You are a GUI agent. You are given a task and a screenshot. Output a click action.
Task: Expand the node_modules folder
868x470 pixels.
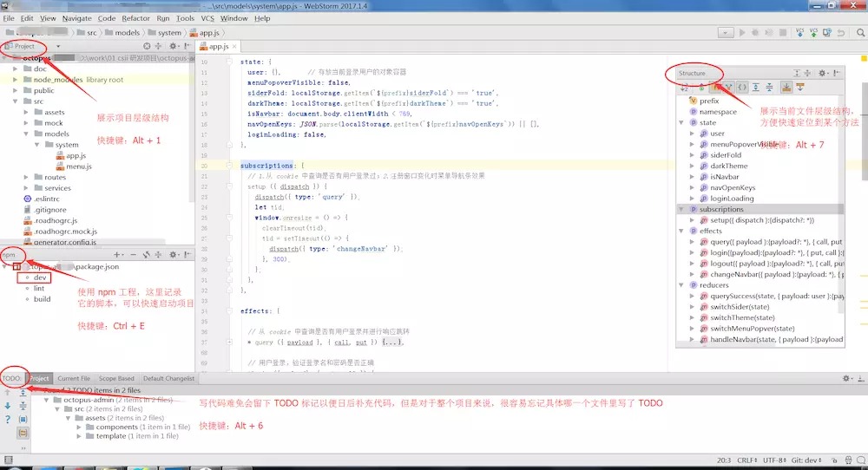16,80
